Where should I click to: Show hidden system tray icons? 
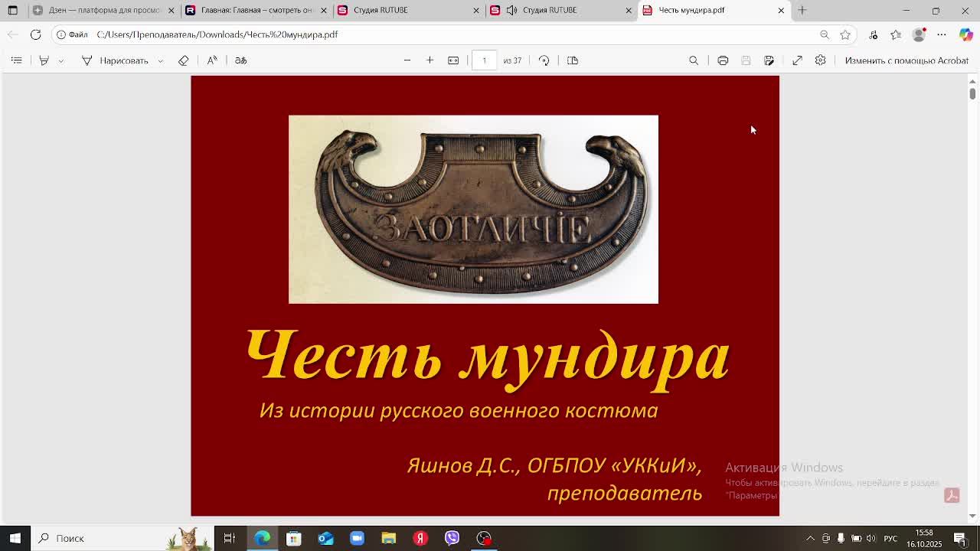[810, 538]
